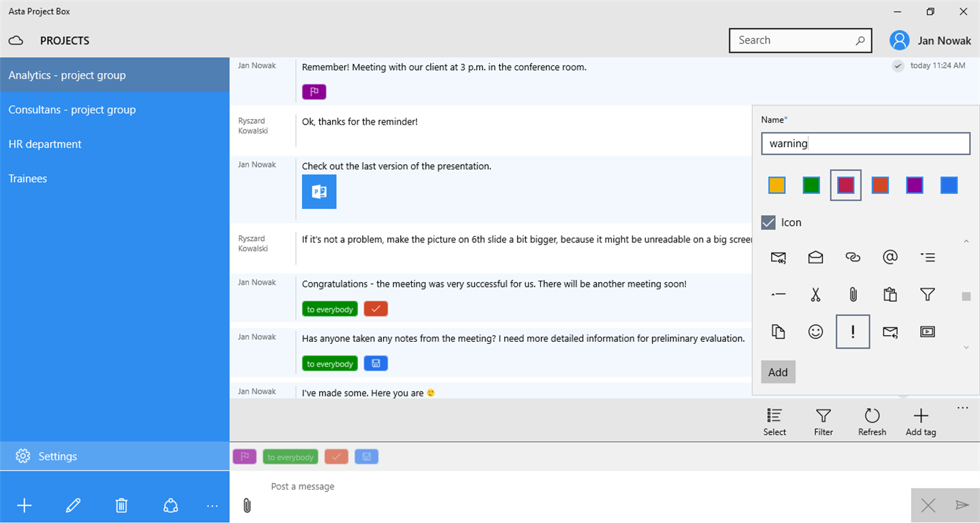Select the Trainees project
The width and height of the screenshot is (980, 523).
pos(28,179)
